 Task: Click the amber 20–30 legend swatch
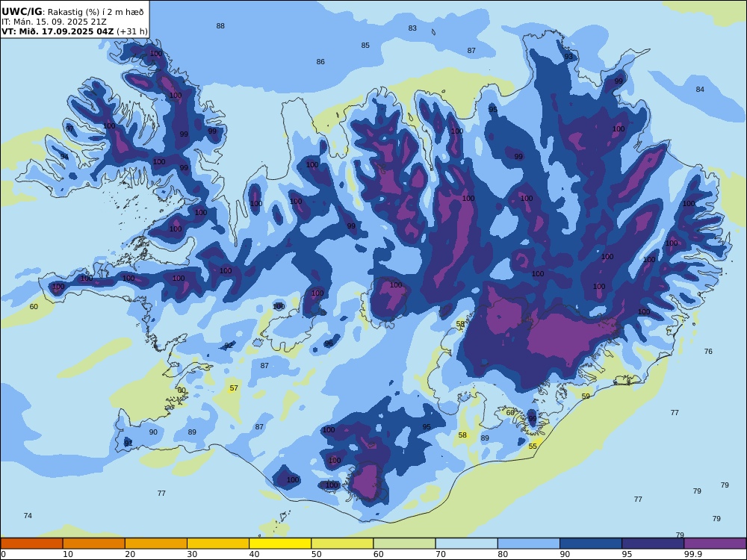[156, 544]
